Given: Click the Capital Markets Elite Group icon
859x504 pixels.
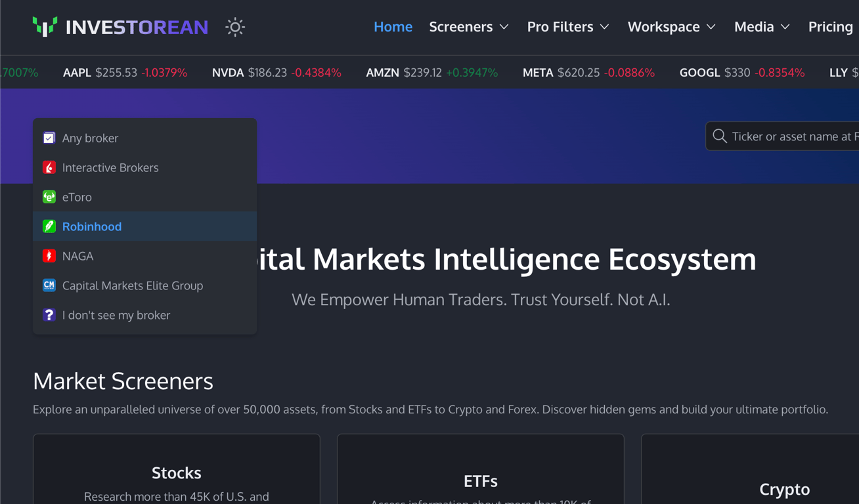Looking at the screenshot, I should 49,285.
